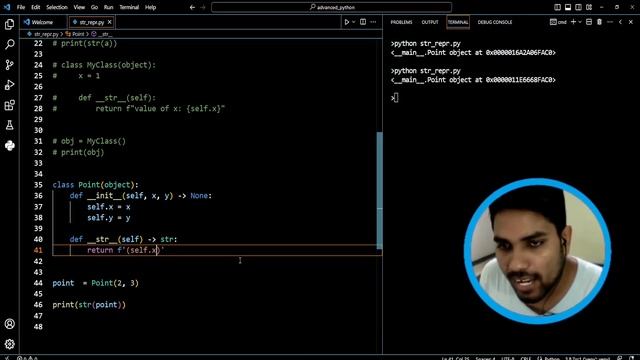Screen dimensions: 640x360
Task: Select the TERMINAL panel tab
Action: tap(458, 22)
